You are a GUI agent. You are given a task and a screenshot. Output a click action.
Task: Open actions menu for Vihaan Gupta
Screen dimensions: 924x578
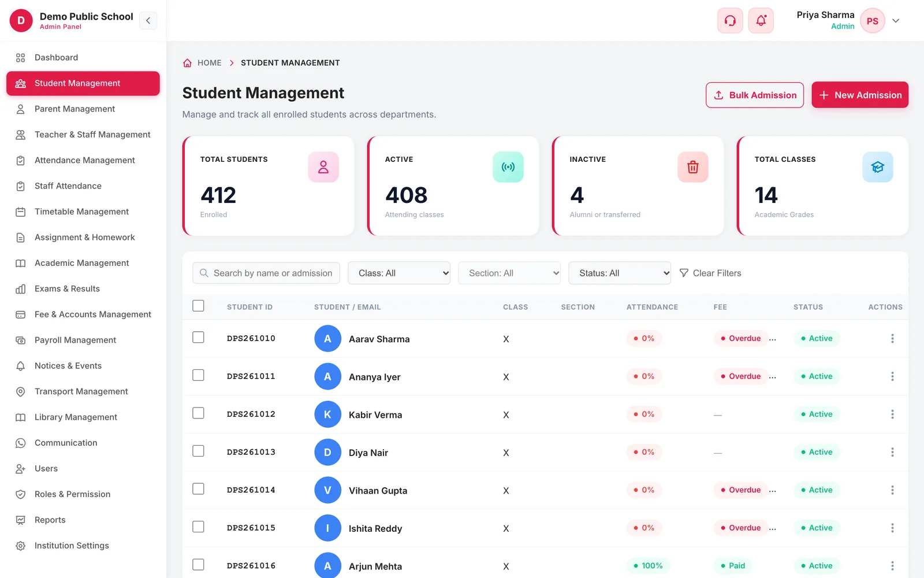pyautogui.click(x=892, y=490)
